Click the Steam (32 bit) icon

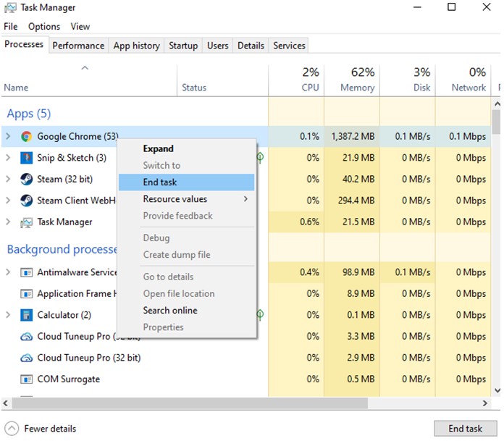26,179
